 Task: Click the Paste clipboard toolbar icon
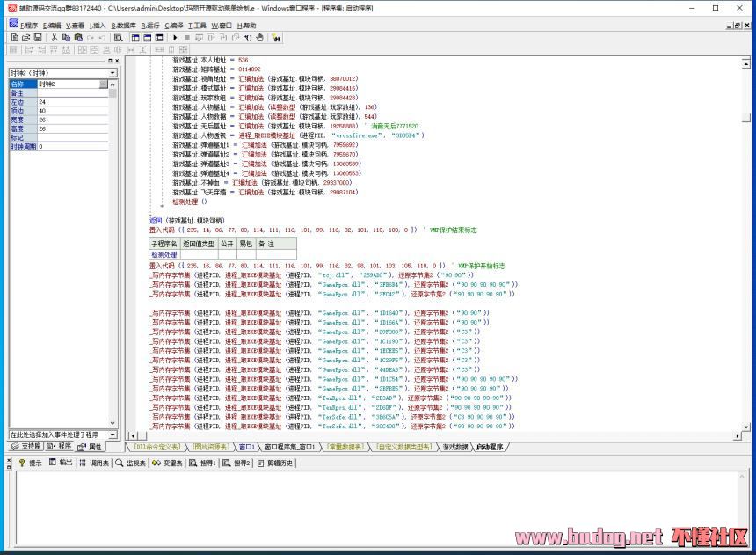(78, 38)
